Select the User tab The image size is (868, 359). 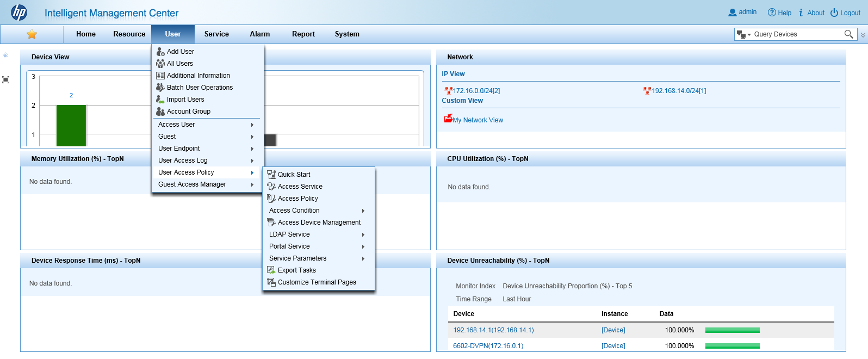tap(173, 34)
